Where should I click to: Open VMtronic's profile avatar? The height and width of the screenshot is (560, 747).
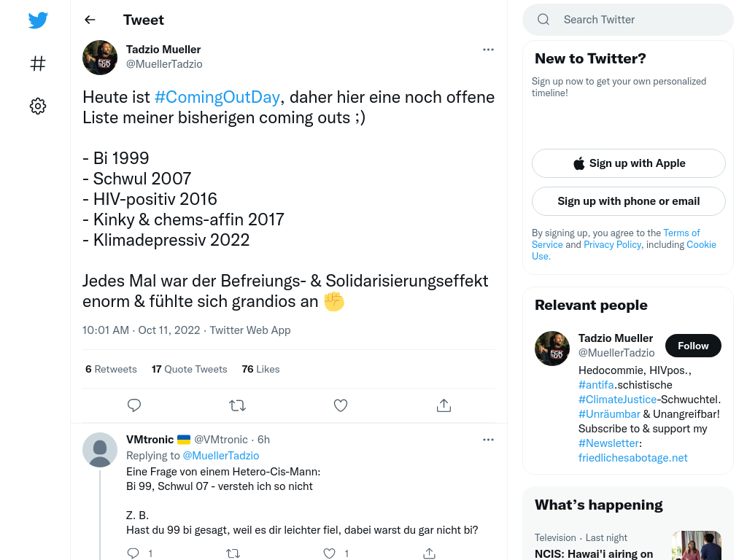pos(100,449)
